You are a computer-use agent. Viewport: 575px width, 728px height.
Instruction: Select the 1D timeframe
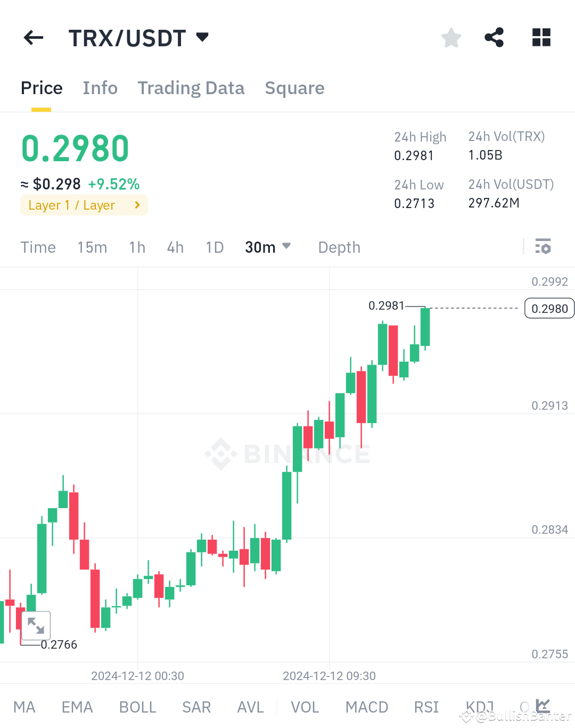215,246
